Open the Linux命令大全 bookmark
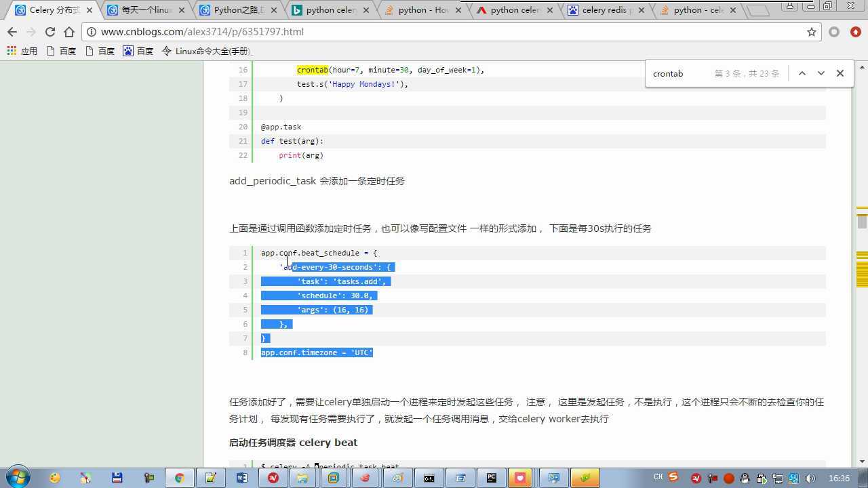This screenshot has width=868, height=488. [x=207, y=51]
